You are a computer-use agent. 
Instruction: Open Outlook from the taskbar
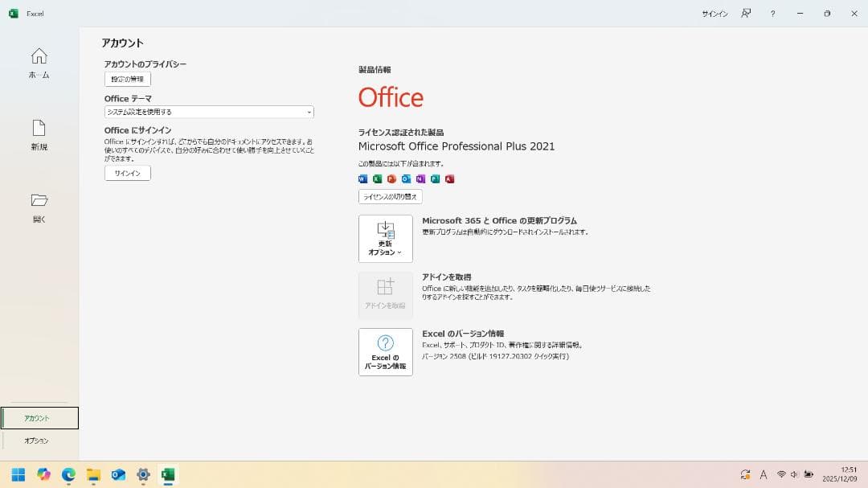click(x=118, y=474)
